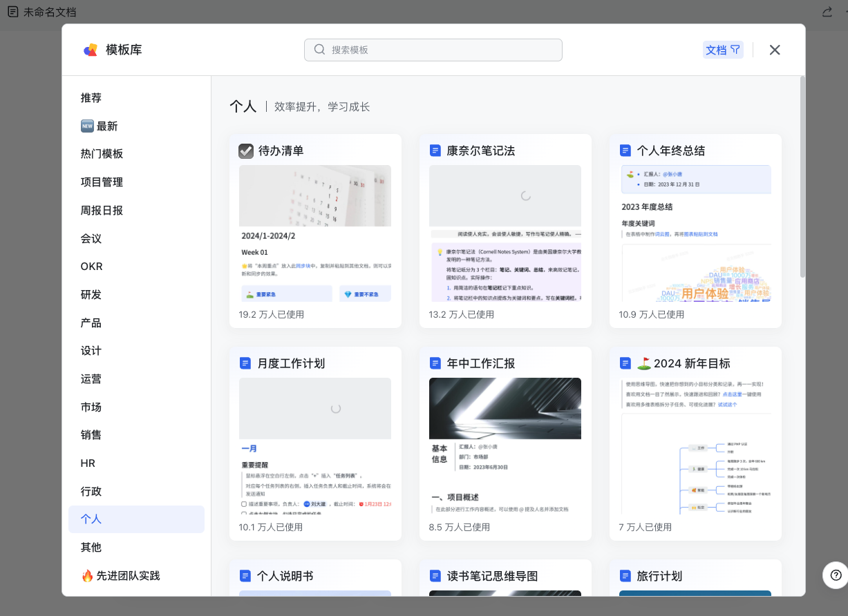The height and width of the screenshot is (616, 848).
Task: Close the template library dialog
Action: (775, 50)
